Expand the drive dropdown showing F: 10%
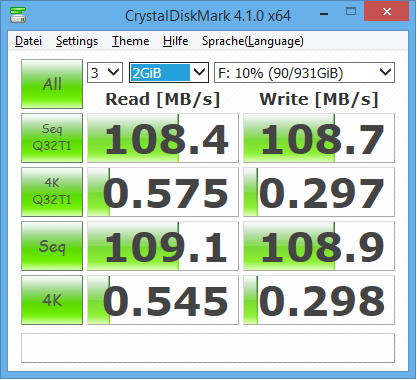This screenshot has width=417, height=380. click(304, 72)
